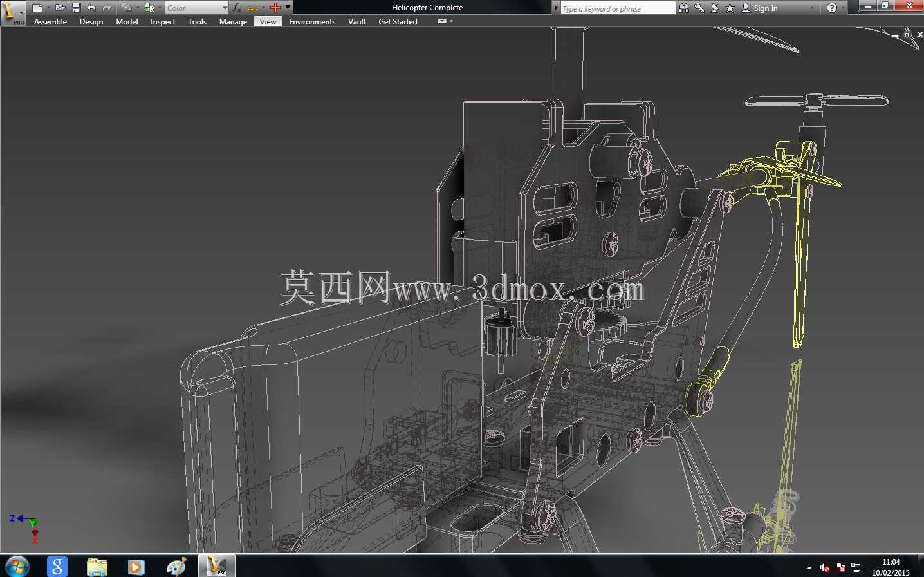This screenshot has width=924, height=577.
Task: Open the Communication Center satellite icon
Action: pos(715,8)
